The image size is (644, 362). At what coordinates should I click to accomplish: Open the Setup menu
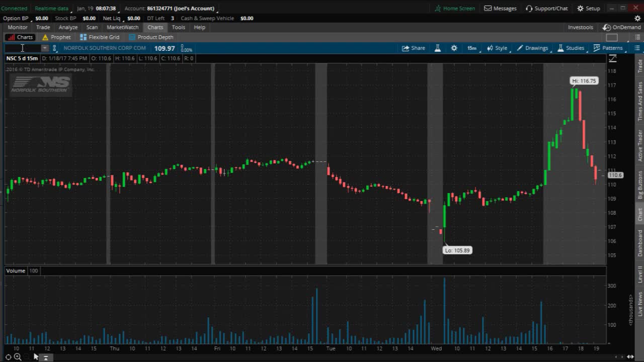pyautogui.click(x=588, y=9)
